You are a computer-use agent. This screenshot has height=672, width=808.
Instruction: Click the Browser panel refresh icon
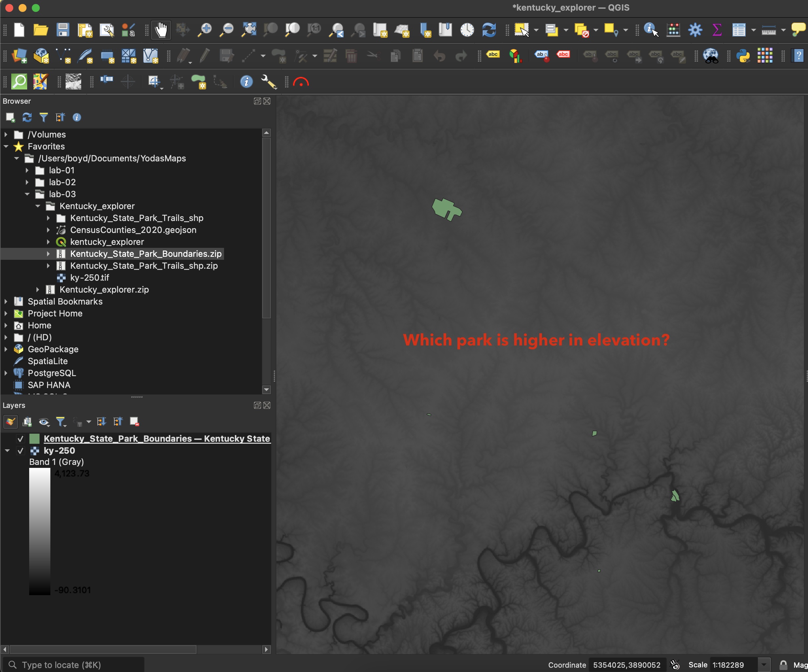pos(27,117)
